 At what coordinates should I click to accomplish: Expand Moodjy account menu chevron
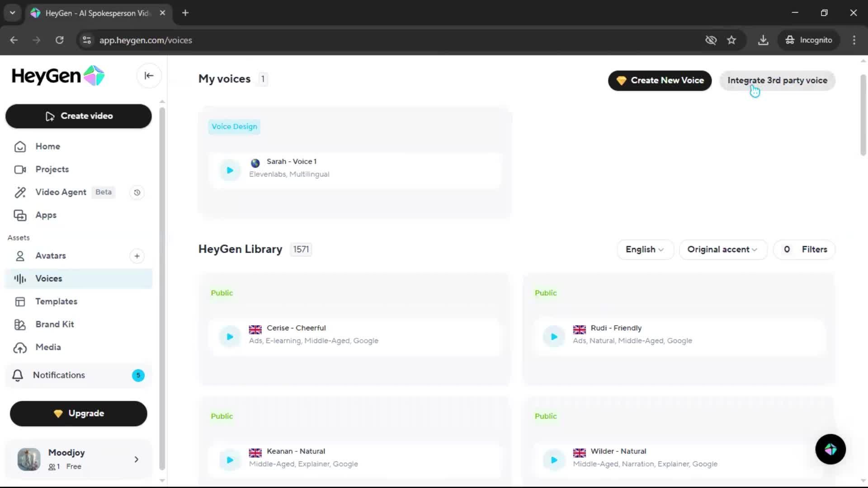pyautogui.click(x=137, y=460)
